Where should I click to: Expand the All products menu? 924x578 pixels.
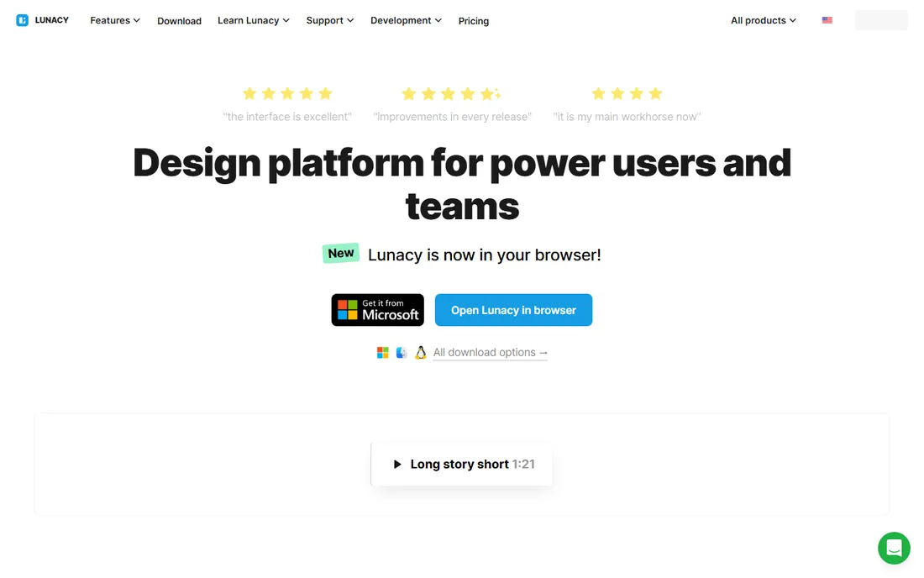[x=763, y=20]
